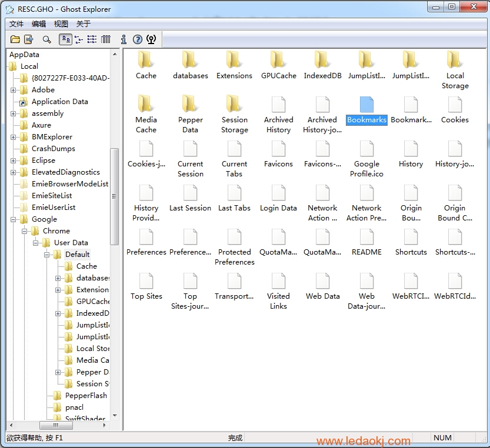Viewport: 490px width, 448px height.
Task: Click the tree scrollbar up arrow
Action: click(x=115, y=54)
